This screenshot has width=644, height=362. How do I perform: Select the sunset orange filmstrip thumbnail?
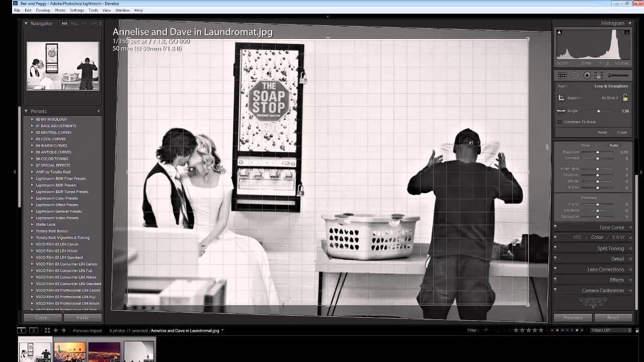click(x=69, y=351)
